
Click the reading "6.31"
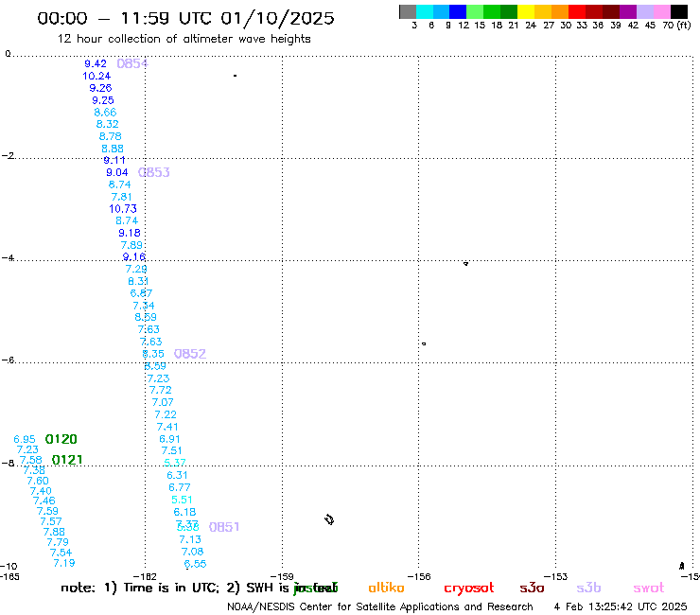(x=177, y=475)
